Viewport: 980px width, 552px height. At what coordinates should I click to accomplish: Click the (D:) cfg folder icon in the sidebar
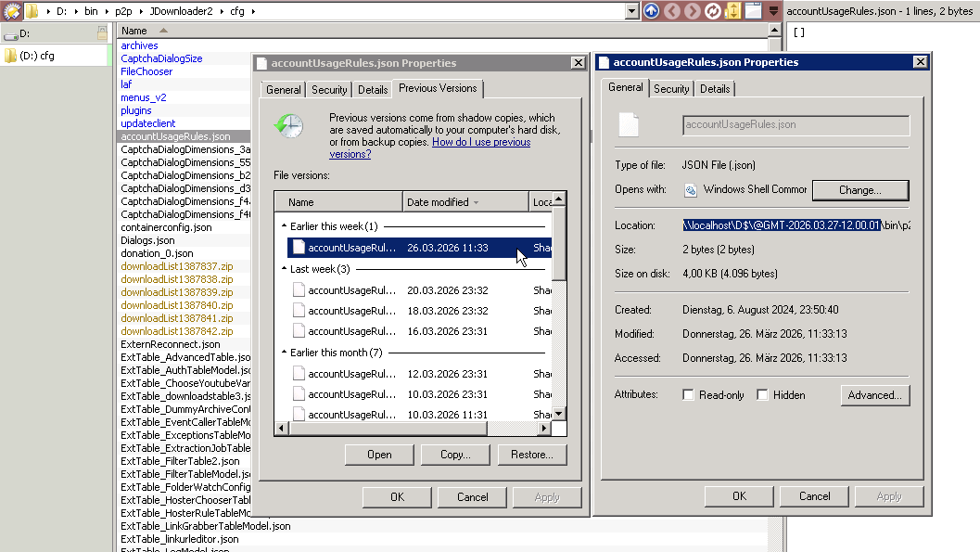point(10,56)
